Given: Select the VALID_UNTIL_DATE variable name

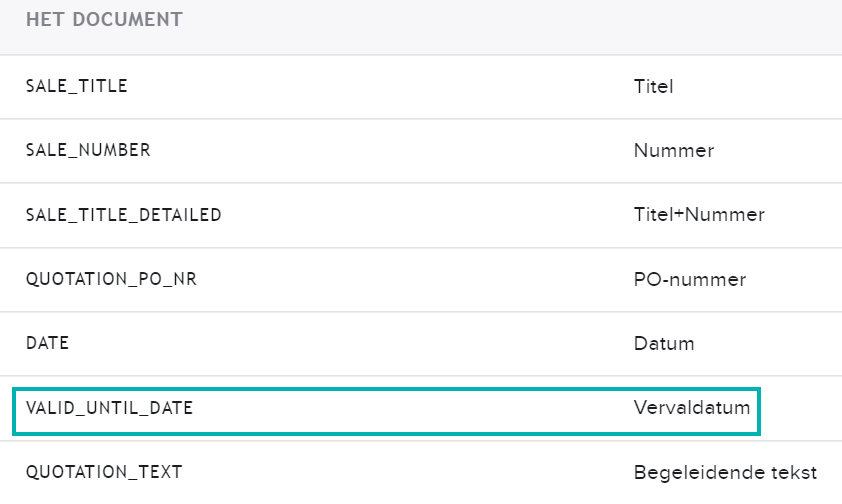Looking at the screenshot, I should click(109, 408).
